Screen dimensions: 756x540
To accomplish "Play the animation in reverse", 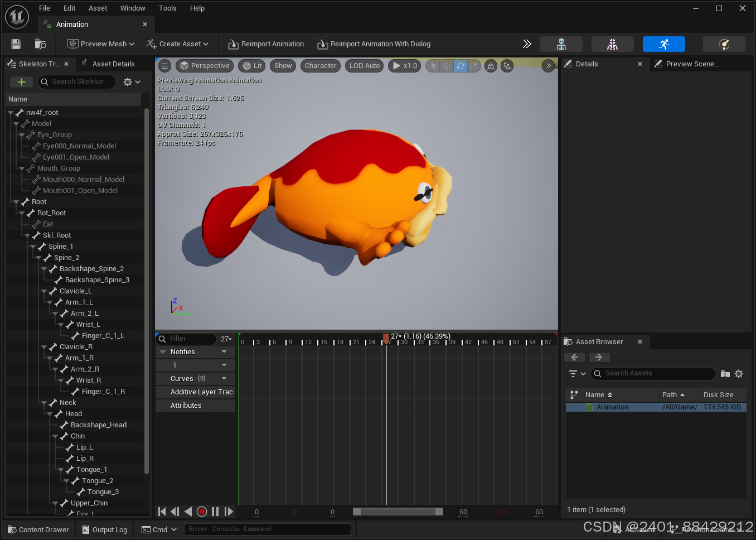I will pyautogui.click(x=188, y=512).
